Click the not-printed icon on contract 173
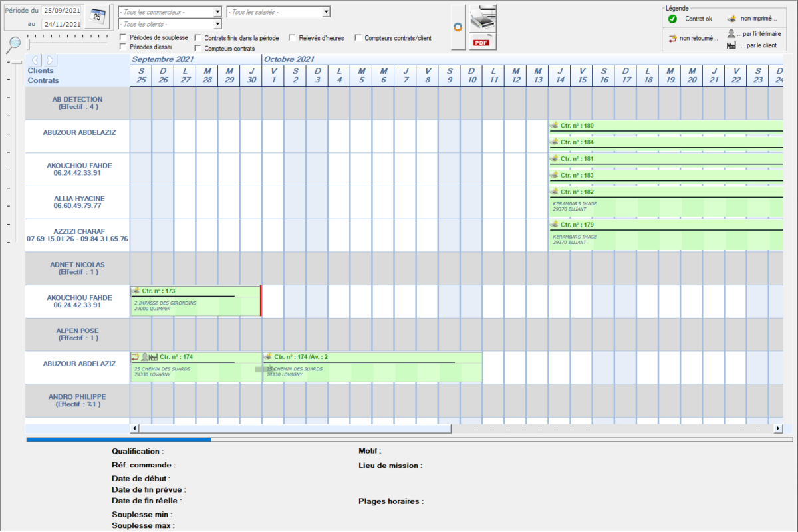Screen dimensions: 798x532 [136, 291]
